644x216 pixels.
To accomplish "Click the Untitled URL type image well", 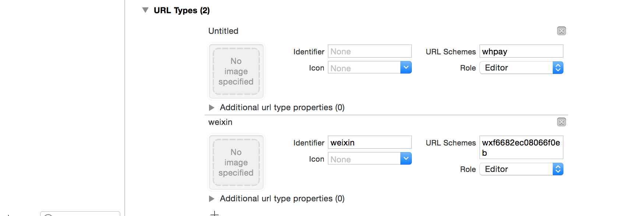I will (236, 71).
